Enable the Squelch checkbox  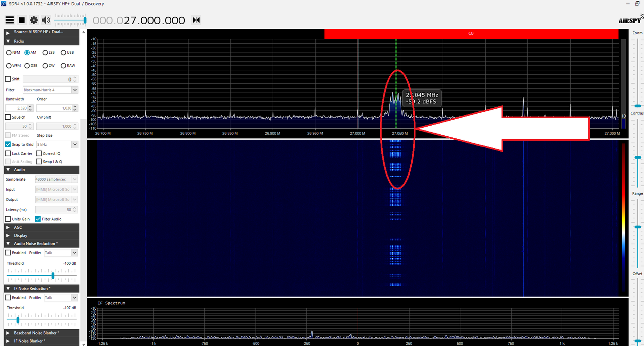(x=8, y=117)
